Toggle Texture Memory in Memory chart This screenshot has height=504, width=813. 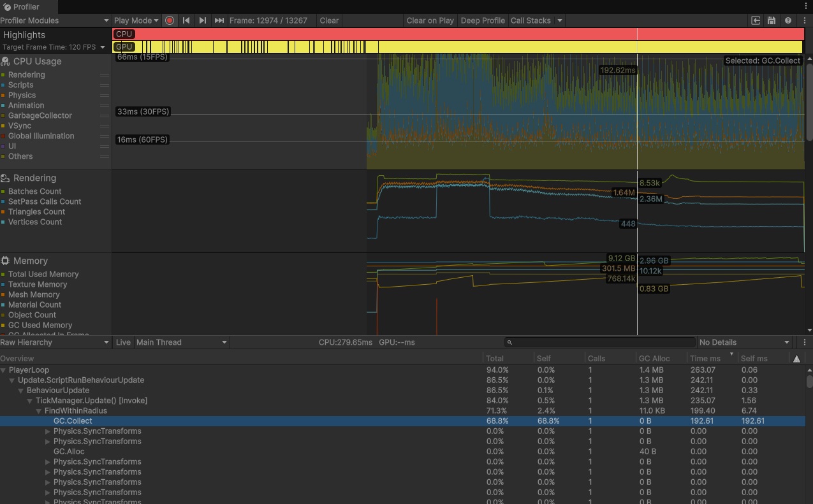[3, 284]
